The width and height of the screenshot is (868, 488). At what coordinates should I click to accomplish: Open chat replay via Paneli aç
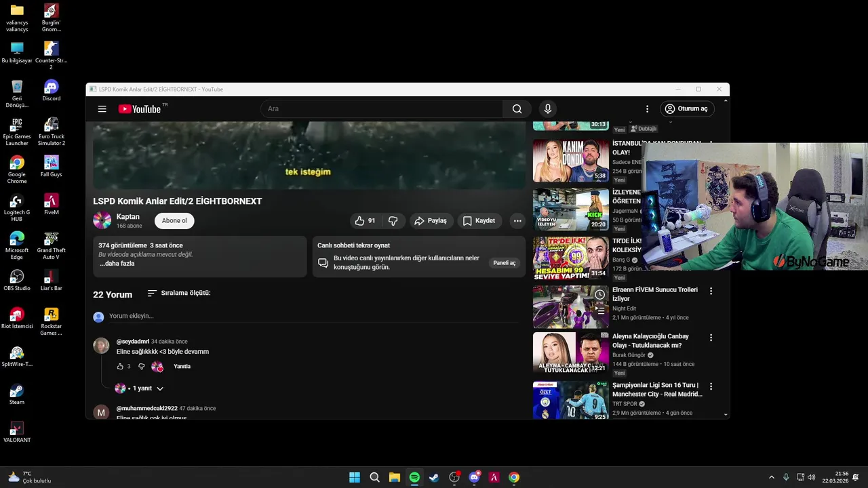[505, 263]
